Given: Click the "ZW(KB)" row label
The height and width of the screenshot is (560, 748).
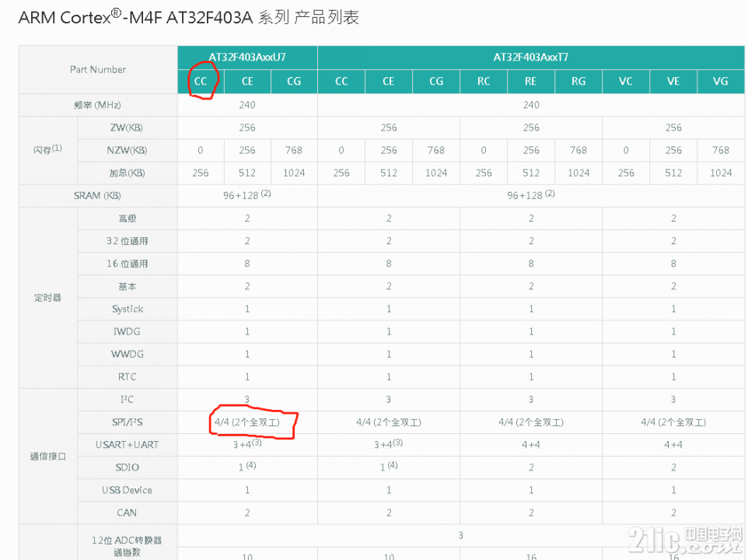Looking at the screenshot, I should click(127, 128).
